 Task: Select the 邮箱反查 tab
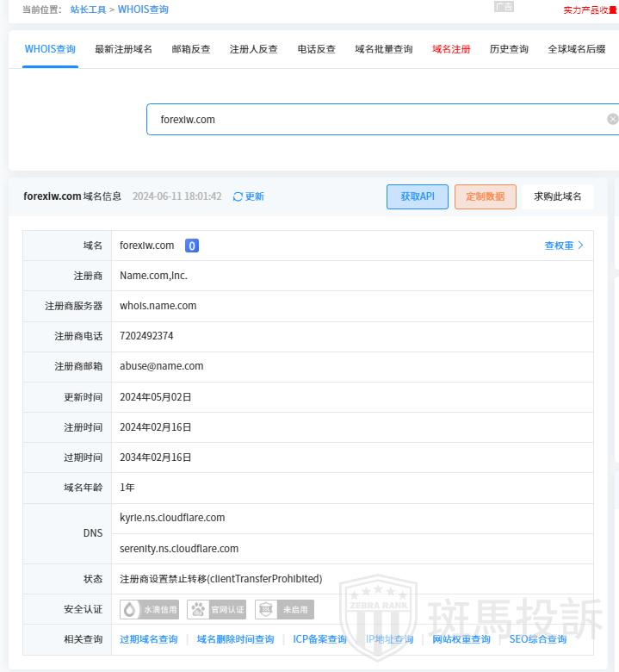click(191, 49)
